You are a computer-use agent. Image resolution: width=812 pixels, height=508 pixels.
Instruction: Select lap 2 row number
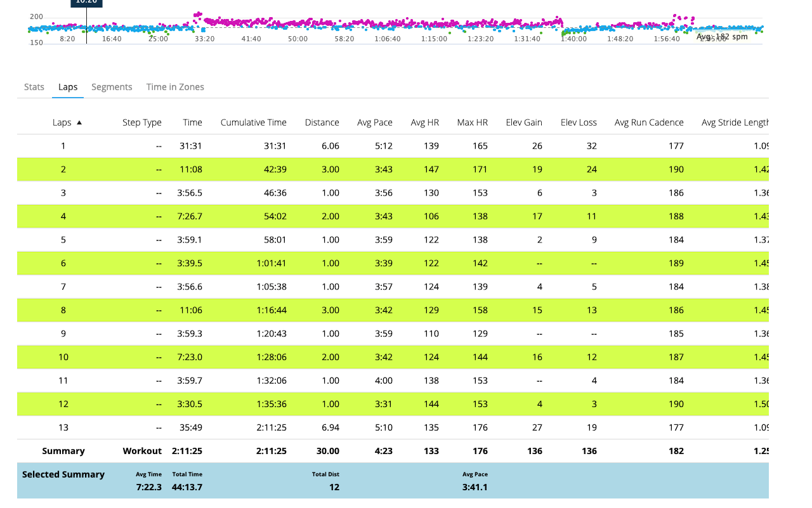(x=63, y=170)
